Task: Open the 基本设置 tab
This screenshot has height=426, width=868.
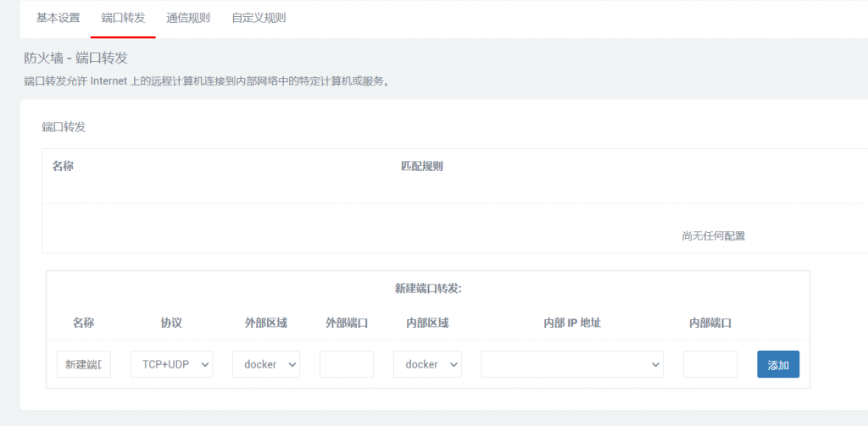Action: 58,18
